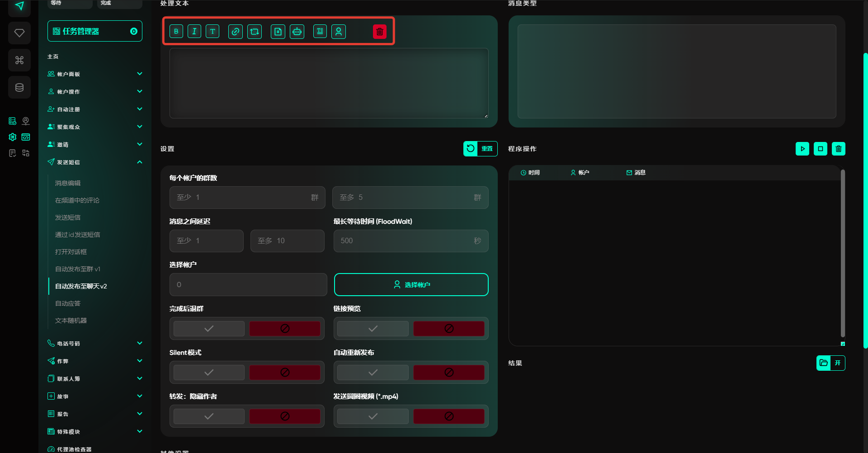Click the robot icon in text toolbar
Screen dimensions: 868x453
pos(297,31)
